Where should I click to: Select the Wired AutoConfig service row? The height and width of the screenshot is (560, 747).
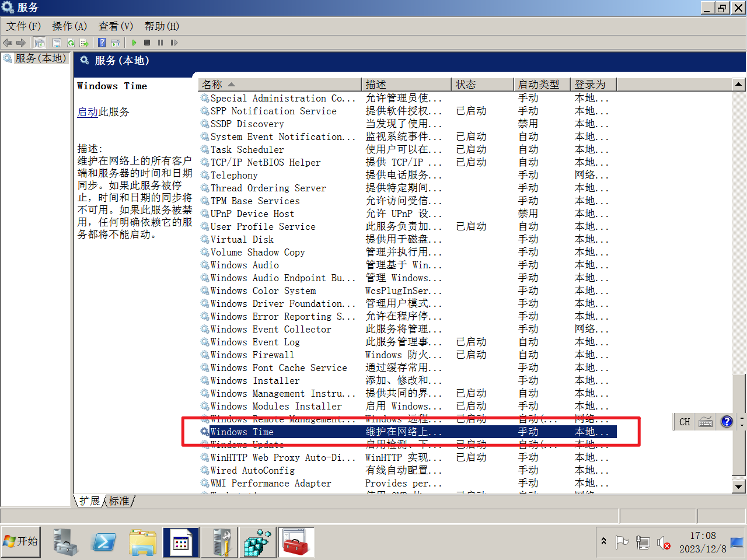407,470
